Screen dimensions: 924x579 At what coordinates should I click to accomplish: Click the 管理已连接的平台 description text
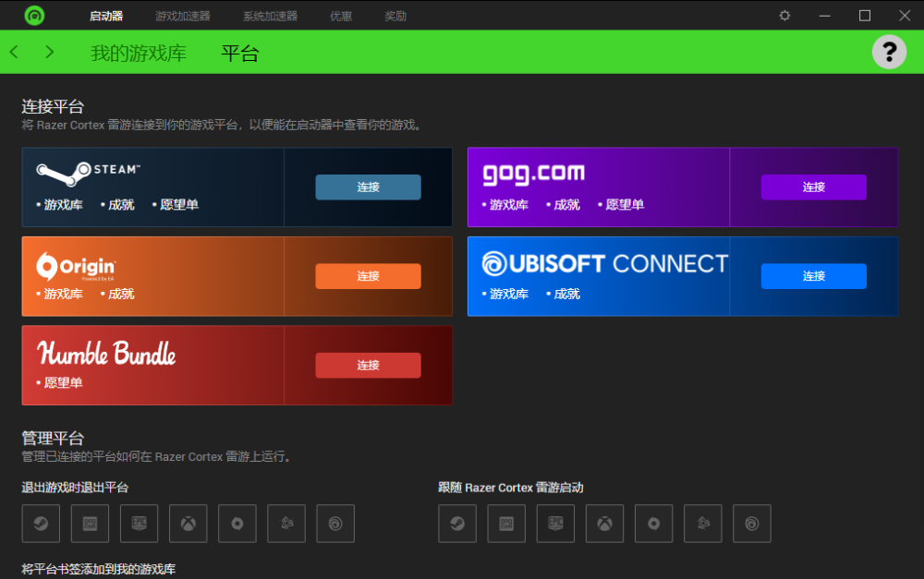click(157, 456)
